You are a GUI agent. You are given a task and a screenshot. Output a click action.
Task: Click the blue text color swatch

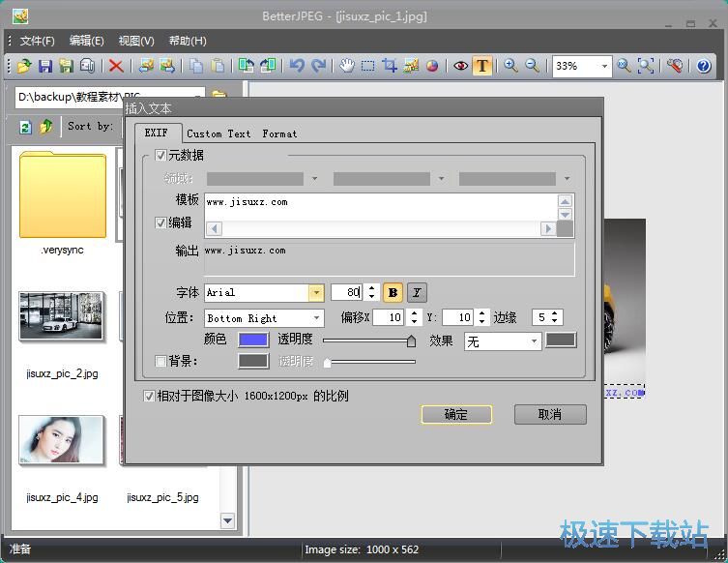pyautogui.click(x=253, y=340)
